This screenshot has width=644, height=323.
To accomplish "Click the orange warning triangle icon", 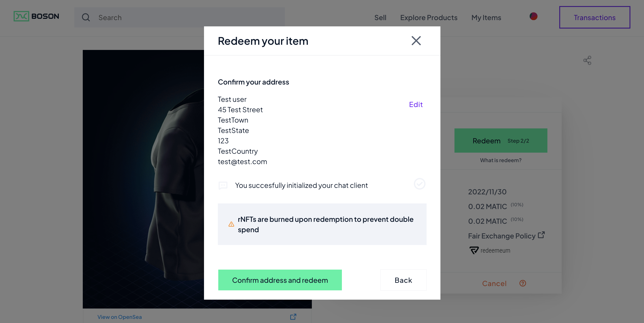I will point(231,224).
